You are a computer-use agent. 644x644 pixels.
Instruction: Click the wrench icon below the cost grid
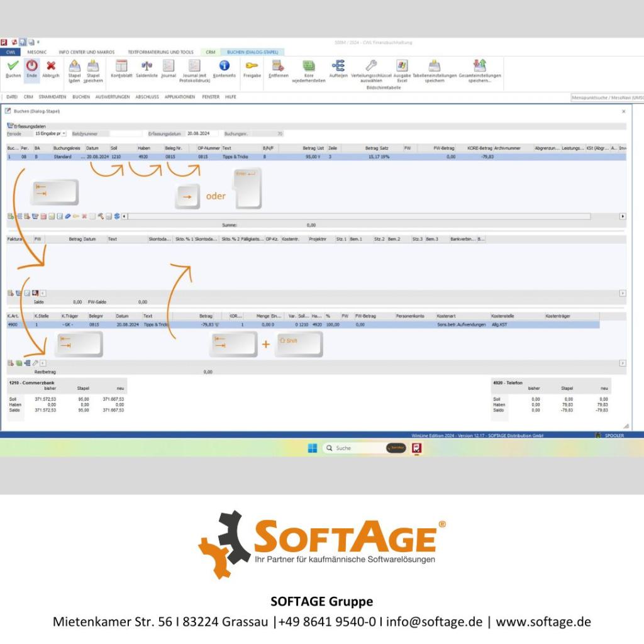pos(35,363)
